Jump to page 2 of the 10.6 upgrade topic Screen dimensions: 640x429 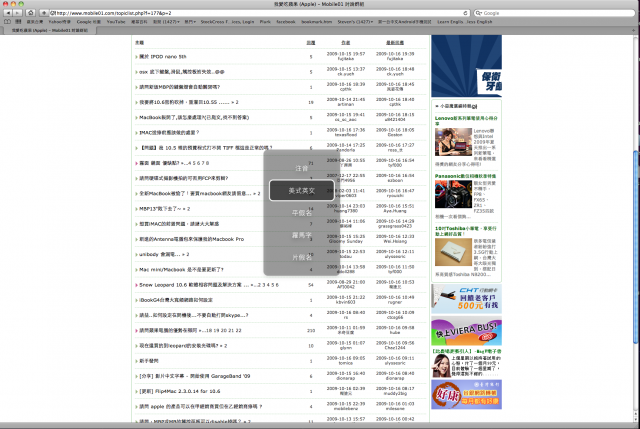(x=236, y=102)
